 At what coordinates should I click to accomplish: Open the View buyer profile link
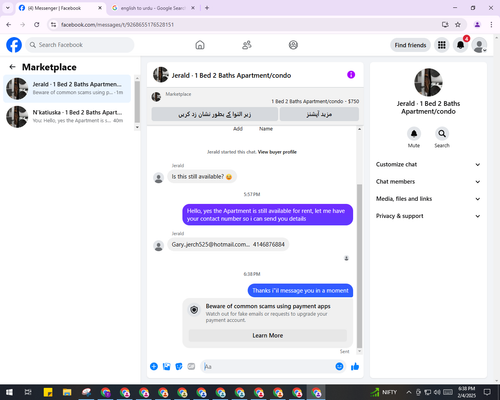pyautogui.click(x=277, y=152)
